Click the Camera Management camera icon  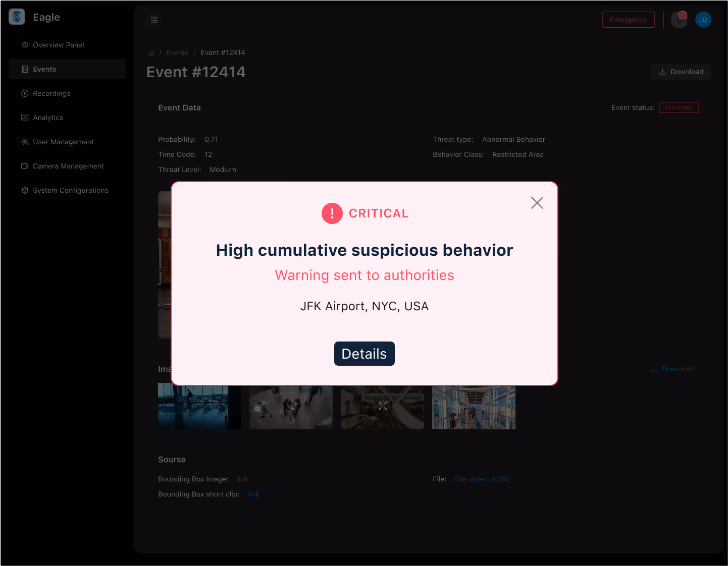(25, 166)
